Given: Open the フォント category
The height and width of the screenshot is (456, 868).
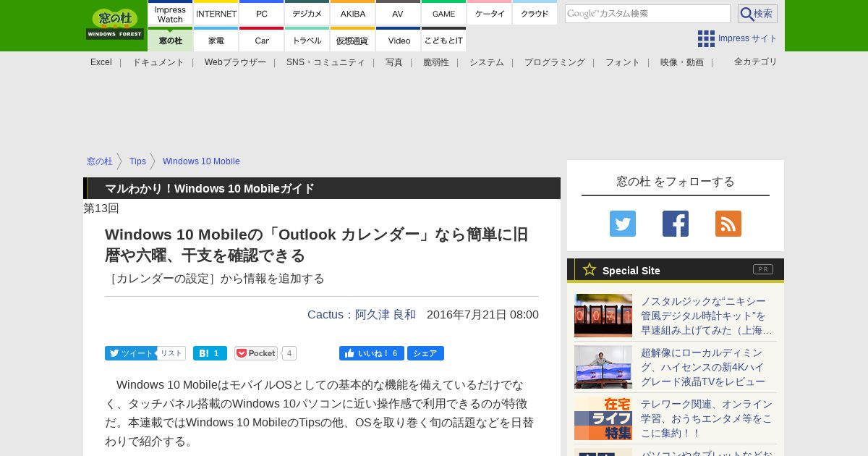Looking at the screenshot, I should pyautogui.click(x=623, y=62).
